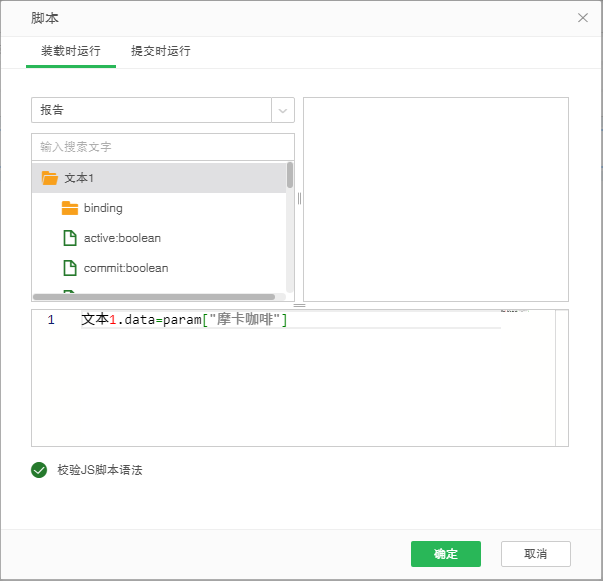This screenshot has height=581, width=603.
Task: Click the horizontal splitter handle above editor
Action: [299, 306]
